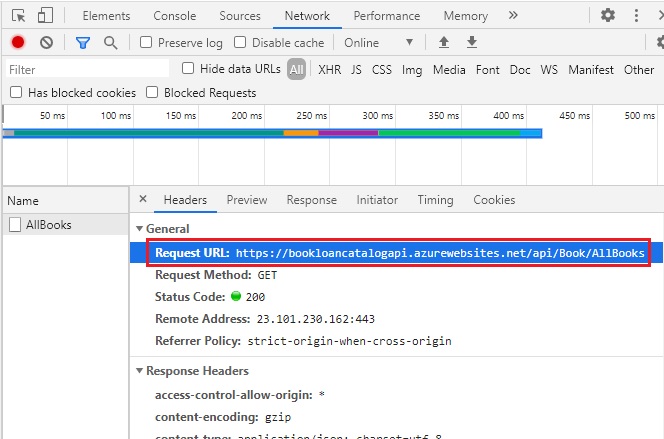Filter requests by WS type
This screenshot has height=439, width=664.
(549, 70)
